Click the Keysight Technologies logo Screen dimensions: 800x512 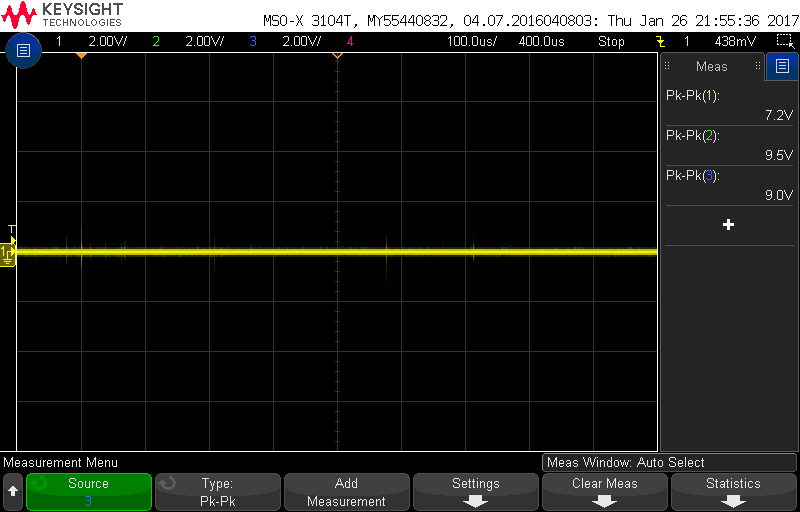point(62,14)
